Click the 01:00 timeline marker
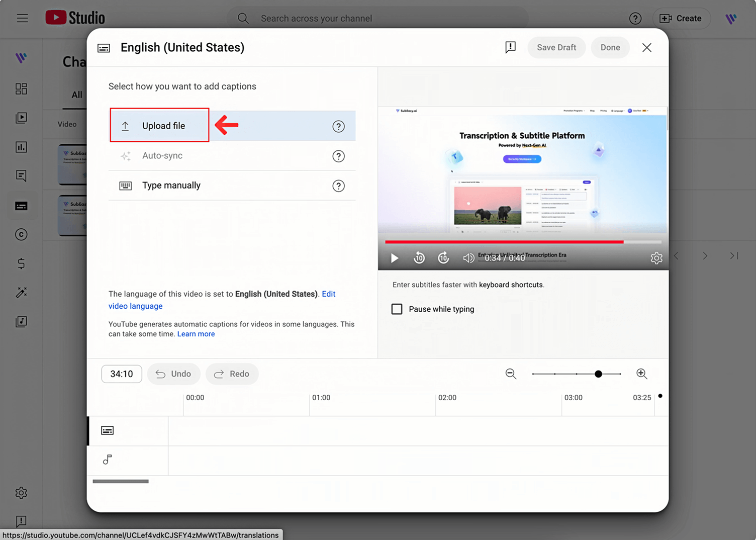This screenshot has width=756, height=540. (x=321, y=397)
